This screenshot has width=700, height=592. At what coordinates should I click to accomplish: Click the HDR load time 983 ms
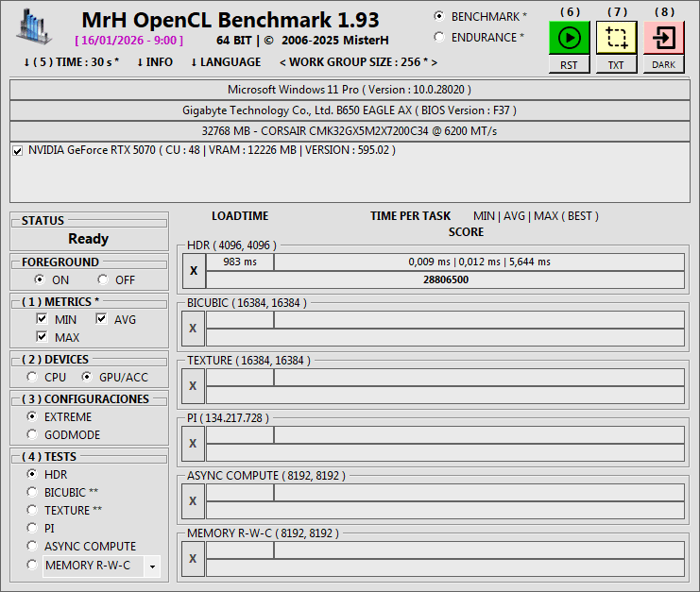240,262
